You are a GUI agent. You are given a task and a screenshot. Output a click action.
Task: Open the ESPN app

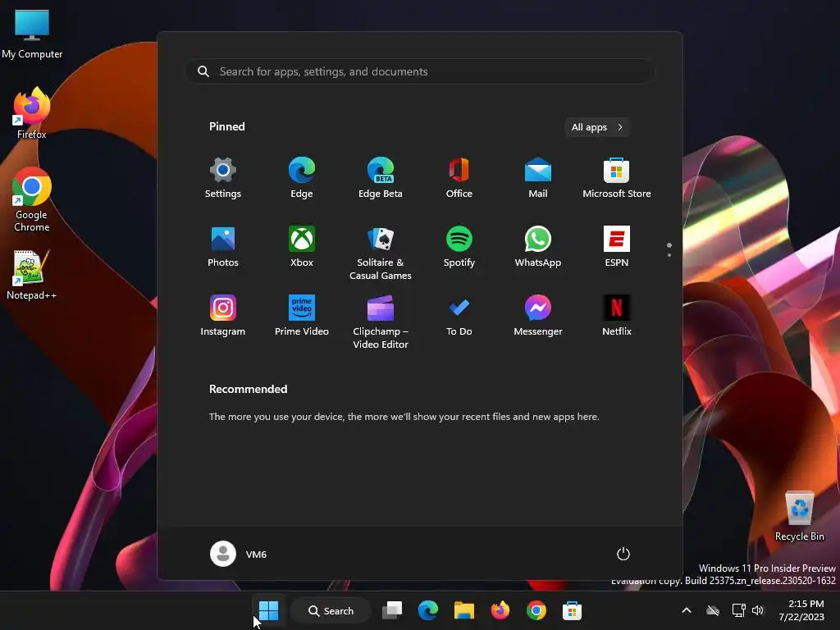coord(617,247)
